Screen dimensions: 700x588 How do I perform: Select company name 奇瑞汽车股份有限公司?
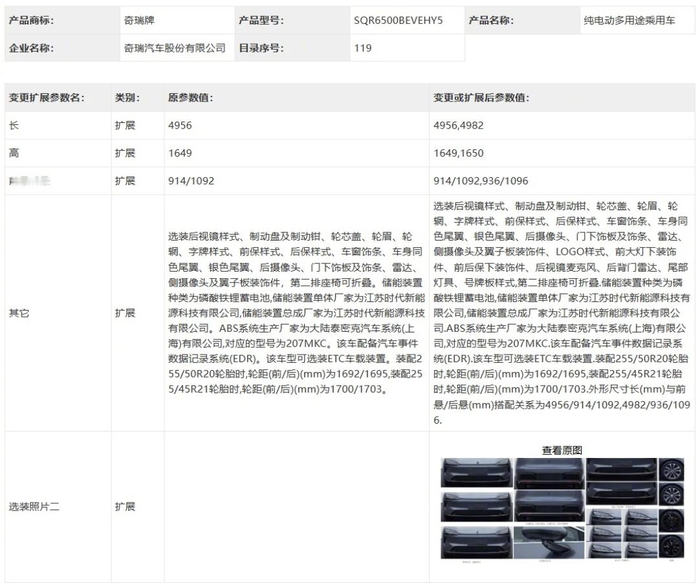(175, 48)
